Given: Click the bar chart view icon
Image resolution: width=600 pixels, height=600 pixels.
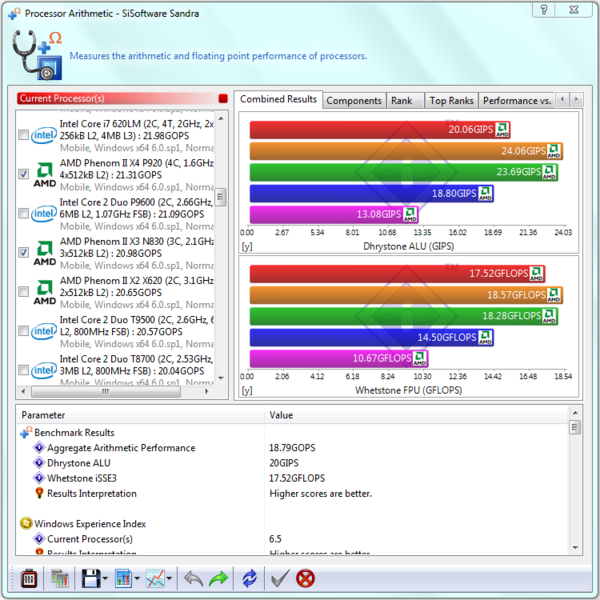Looking at the screenshot, I should point(123,578).
